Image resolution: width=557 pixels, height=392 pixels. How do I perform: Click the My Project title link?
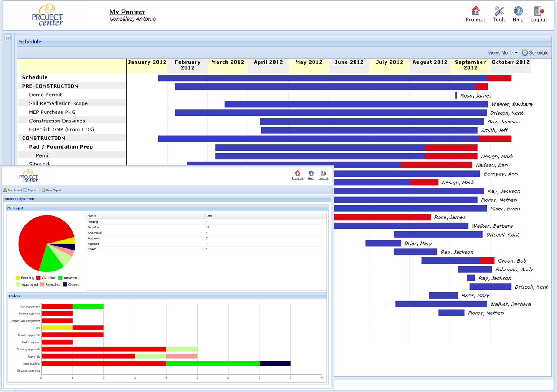[x=126, y=12]
